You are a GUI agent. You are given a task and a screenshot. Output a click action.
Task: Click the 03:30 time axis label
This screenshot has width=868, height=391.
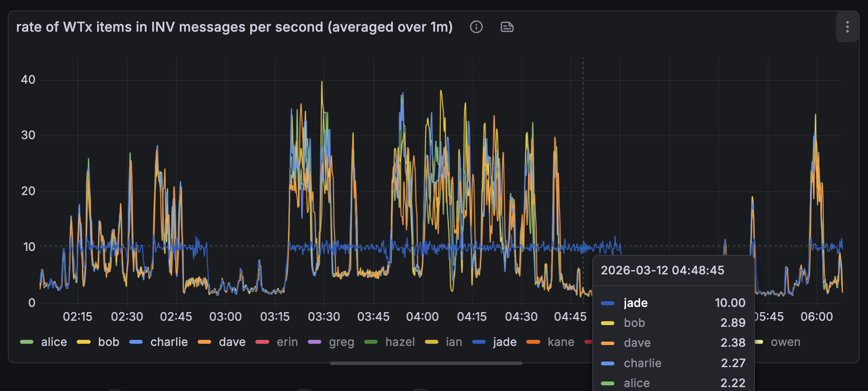pos(324,317)
